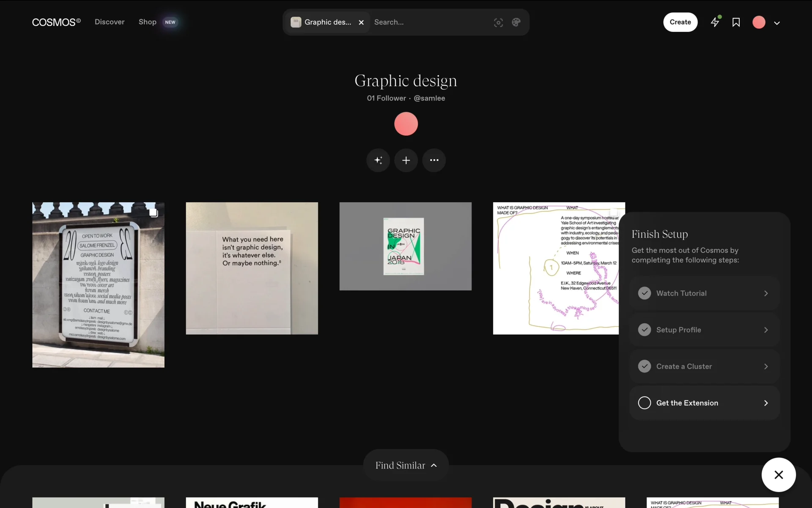Open the @samlee profile link
Viewport: 812px width, 508px height.
[x=429, y=98]
